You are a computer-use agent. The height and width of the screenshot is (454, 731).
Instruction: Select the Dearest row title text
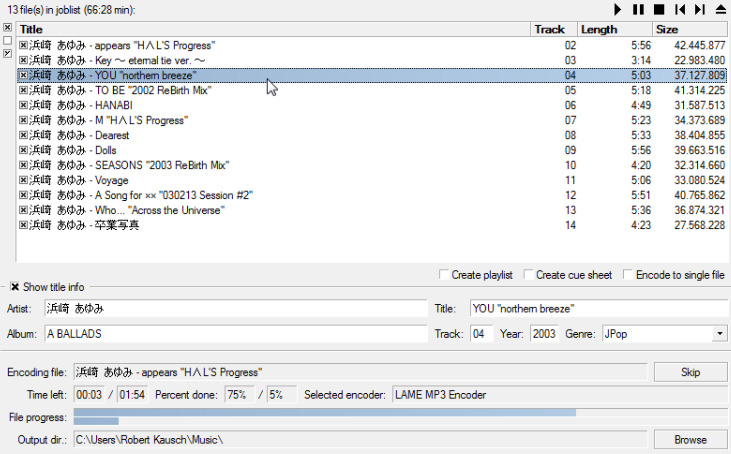(112, 135)
